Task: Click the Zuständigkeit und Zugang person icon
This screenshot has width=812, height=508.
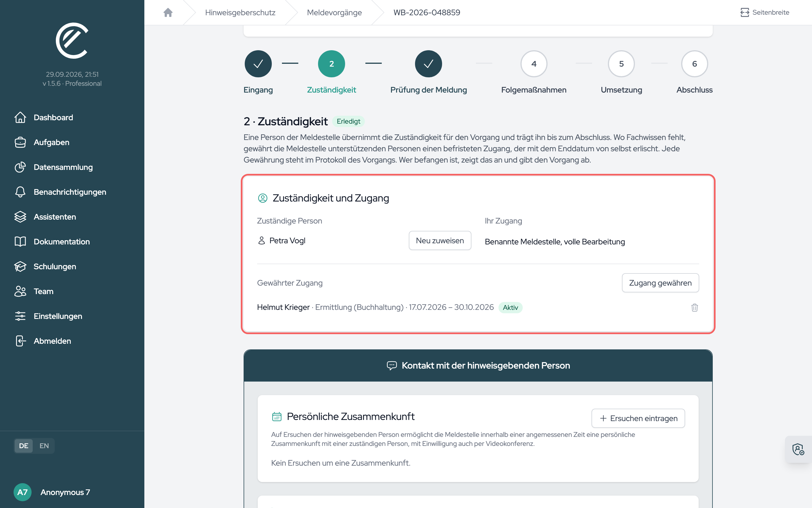Action: pyautogui.click(x=263, y=198)
